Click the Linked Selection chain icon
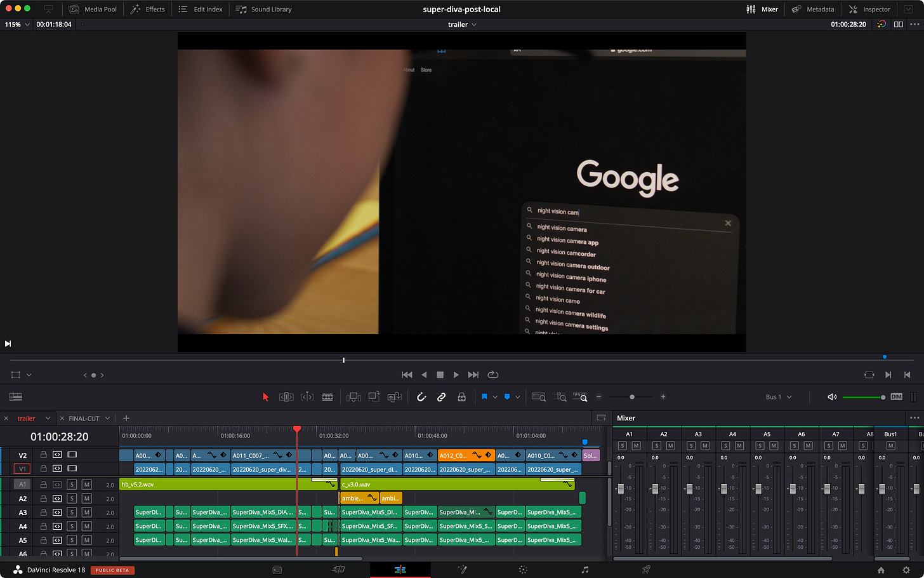924x578 pixels. (x=441, y=397)
